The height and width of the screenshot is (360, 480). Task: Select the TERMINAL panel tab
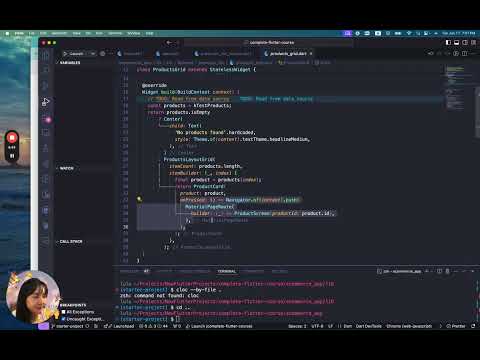pos(227,271)
